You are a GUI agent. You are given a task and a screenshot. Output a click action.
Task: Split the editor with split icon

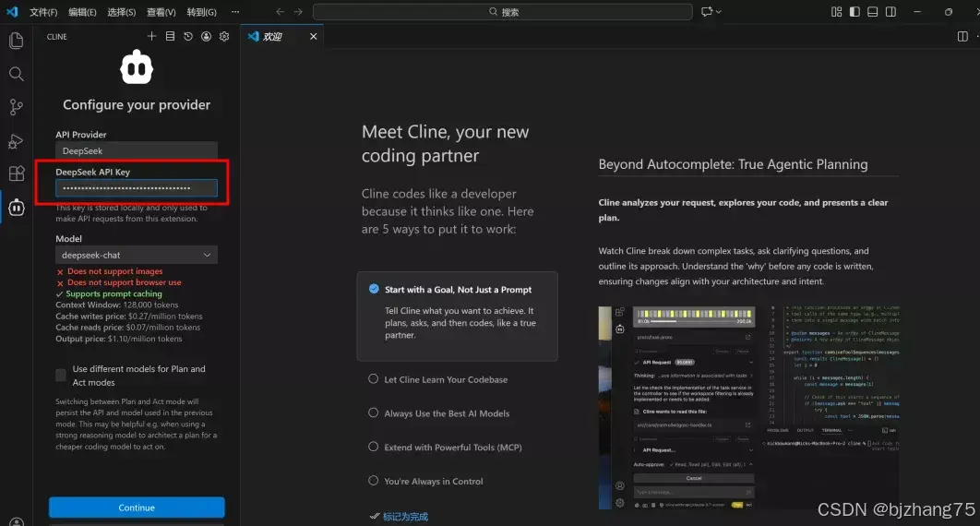click(x=962, y=36)
